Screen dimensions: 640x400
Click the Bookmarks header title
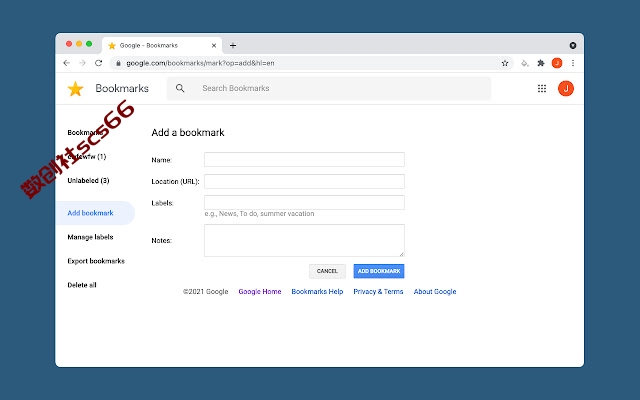pyautogui.click(x=122, y=89)
